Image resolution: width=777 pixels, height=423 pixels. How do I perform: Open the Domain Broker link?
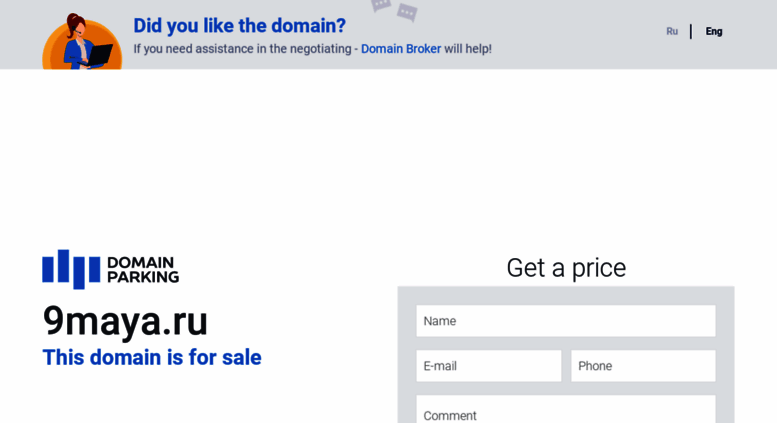click(x=401, y=49)
